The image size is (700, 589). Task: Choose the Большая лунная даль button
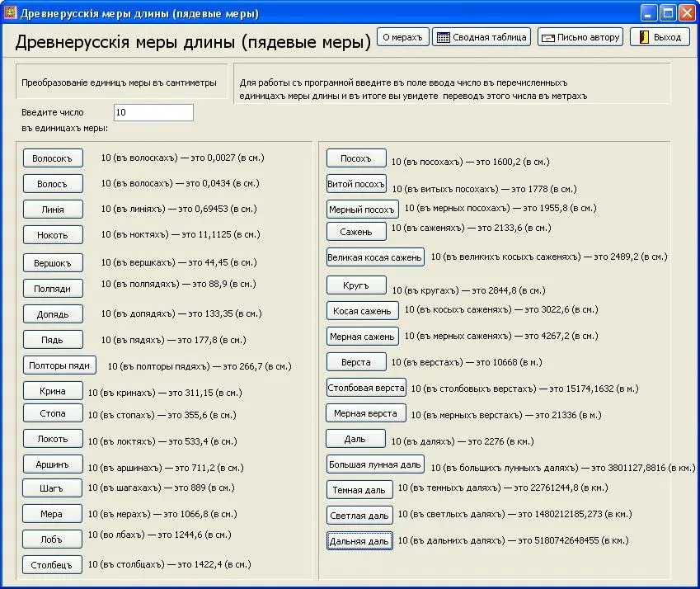(x=375, y=464)
